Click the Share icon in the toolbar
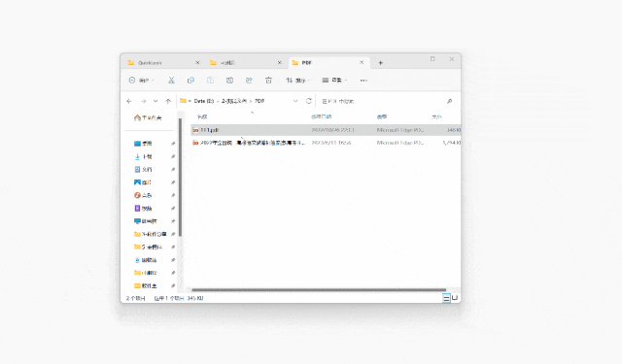Viewport: 622px width, 364px height. point(249,81)
